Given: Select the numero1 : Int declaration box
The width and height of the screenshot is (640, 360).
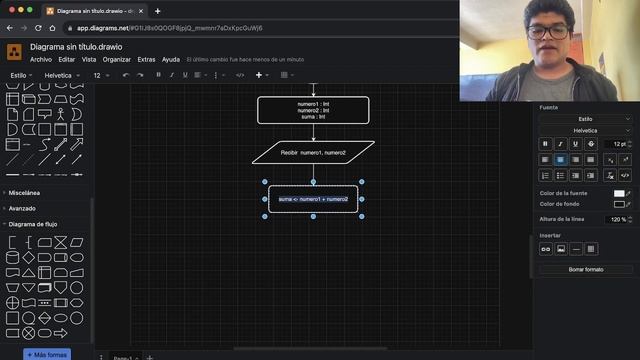Looking at the screenshot, I should pos(313,110).
